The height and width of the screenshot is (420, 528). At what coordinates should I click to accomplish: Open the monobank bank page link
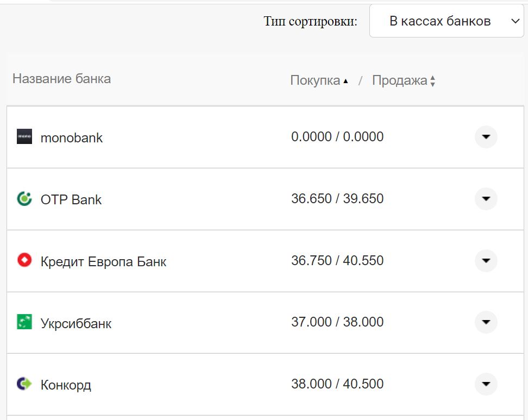[x=72, y=137]
